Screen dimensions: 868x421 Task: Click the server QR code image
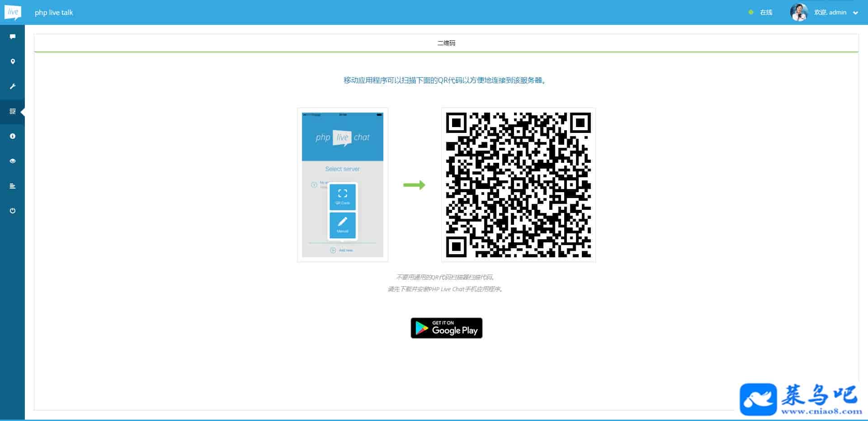click(519, 185)
